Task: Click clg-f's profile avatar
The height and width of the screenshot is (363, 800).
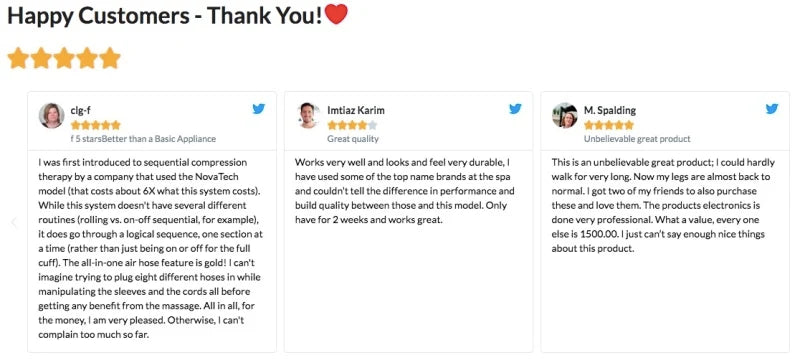Action: tap(52, 116)
